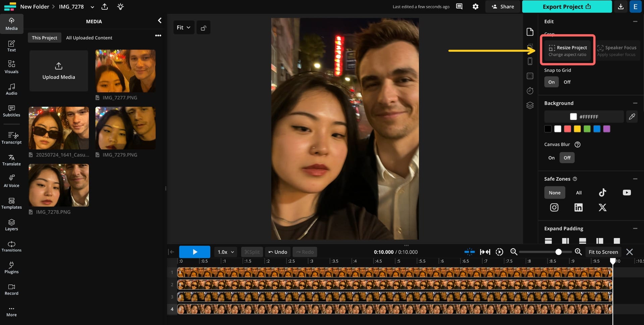Open the Fit zoom dropdown
The width and height of the screenshot is (644, 325).
[183, 28]
